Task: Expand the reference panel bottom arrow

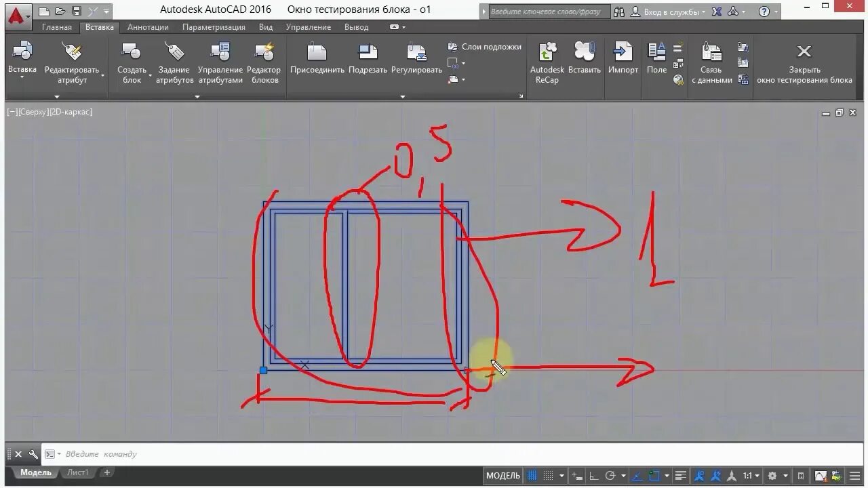Action: [402, 96]
